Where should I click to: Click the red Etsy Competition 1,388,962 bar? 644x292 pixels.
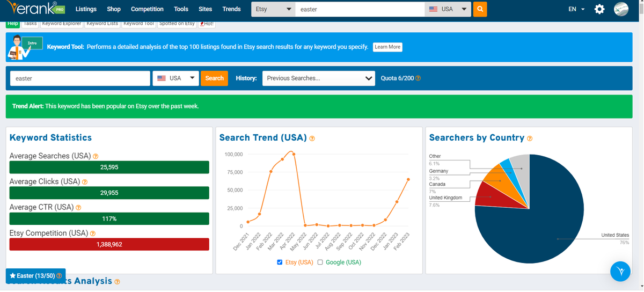(x=109, y=245)
